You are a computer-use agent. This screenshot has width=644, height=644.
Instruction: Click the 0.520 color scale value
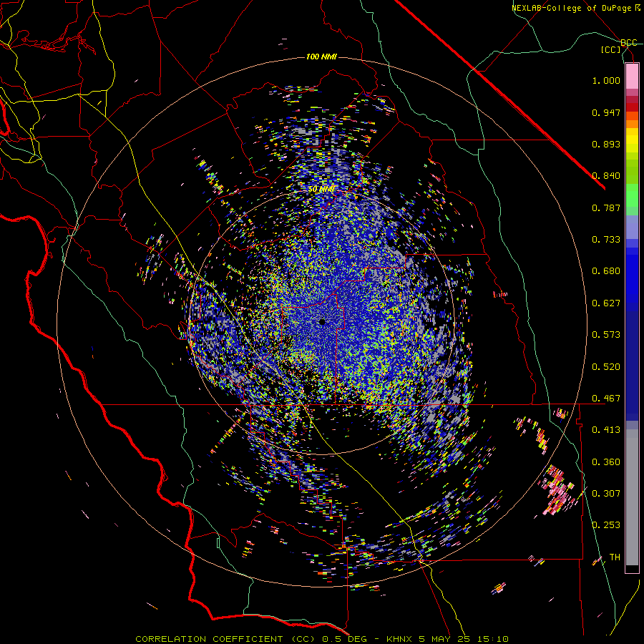click(606, 367)
